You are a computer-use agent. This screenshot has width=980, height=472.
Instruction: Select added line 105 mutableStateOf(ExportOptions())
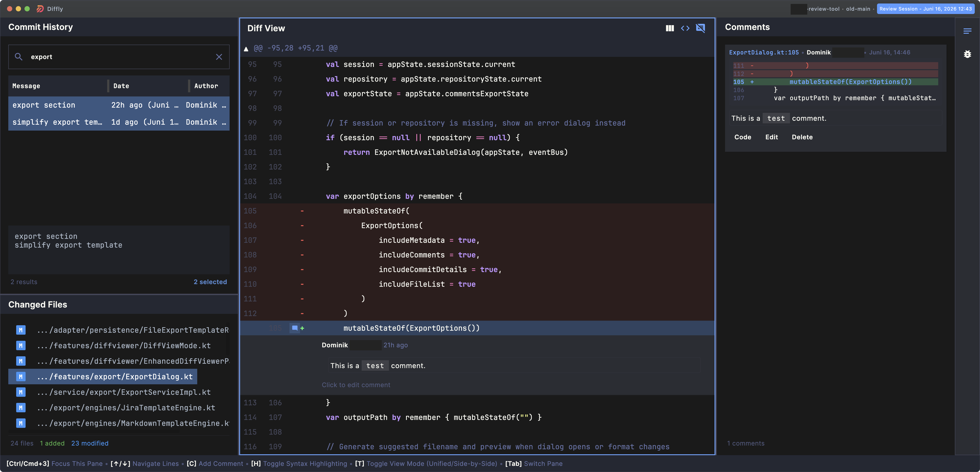tap(477, 328)
